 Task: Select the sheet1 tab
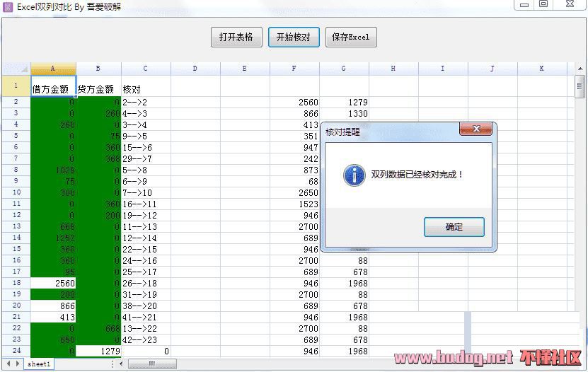[x=39, y=364]
